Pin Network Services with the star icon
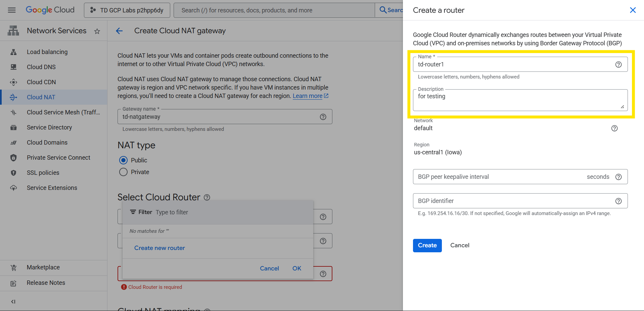The width and height of the screenshot is (644, 311). [x=97, y=31]
